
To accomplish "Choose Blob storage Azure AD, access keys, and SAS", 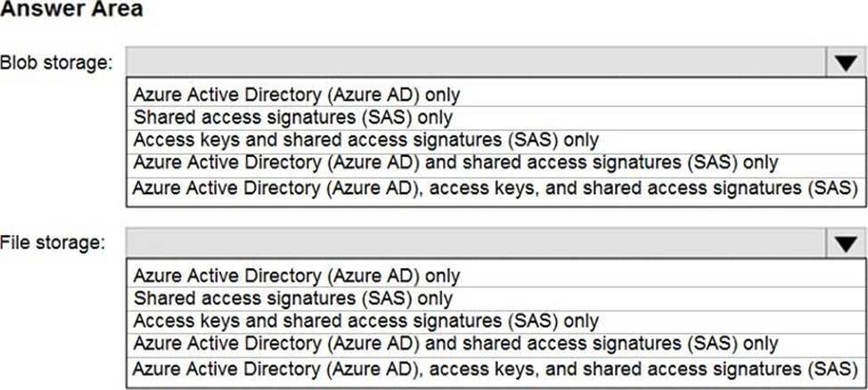I will coord(495,188).
